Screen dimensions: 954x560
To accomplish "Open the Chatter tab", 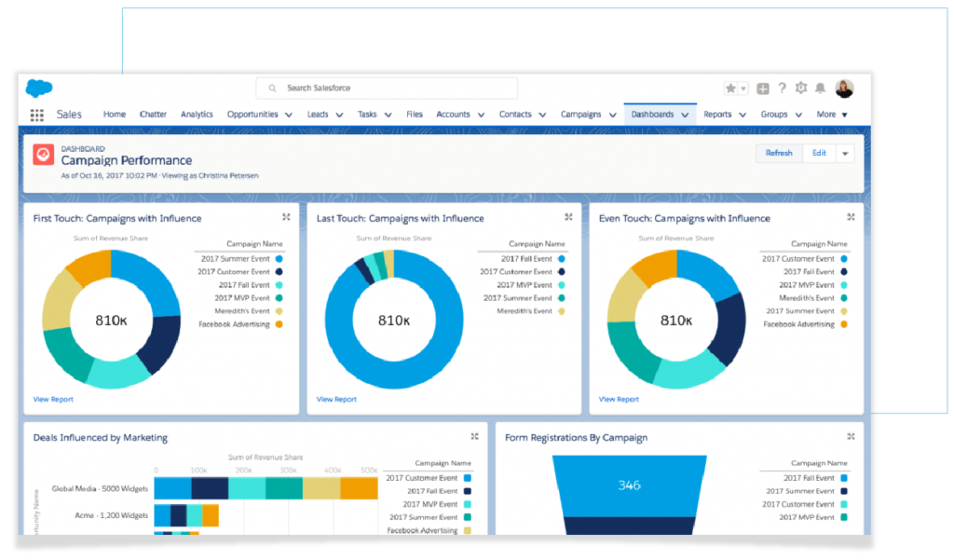I will 153,115.
